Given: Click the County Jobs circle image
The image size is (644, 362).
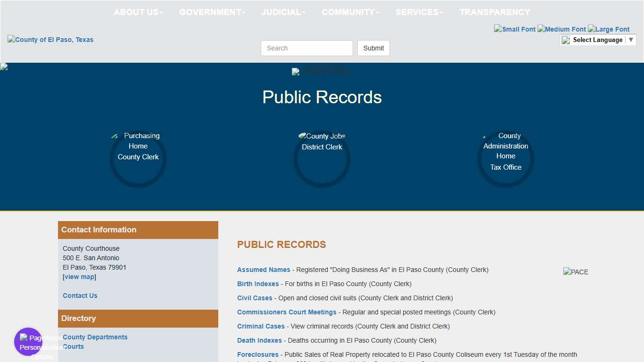Looking at the screenshot, I should tap(322, 136).
